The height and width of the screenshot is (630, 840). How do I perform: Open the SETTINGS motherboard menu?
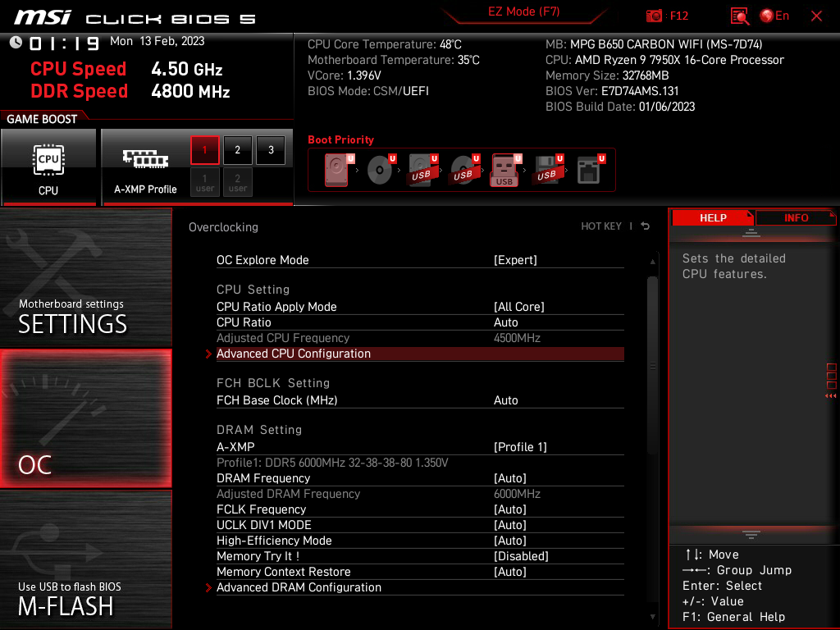[x=85, y=277]
